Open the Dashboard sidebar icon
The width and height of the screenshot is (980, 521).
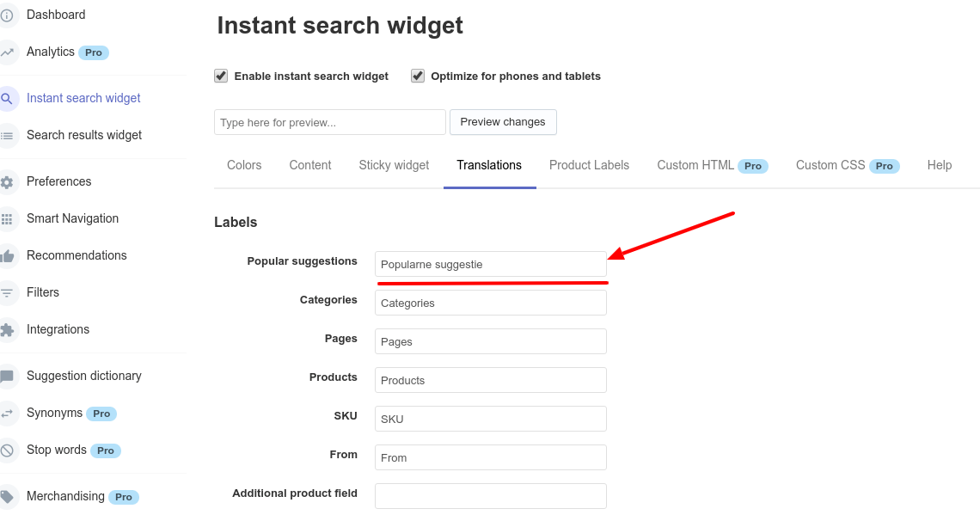pos(8,15)
